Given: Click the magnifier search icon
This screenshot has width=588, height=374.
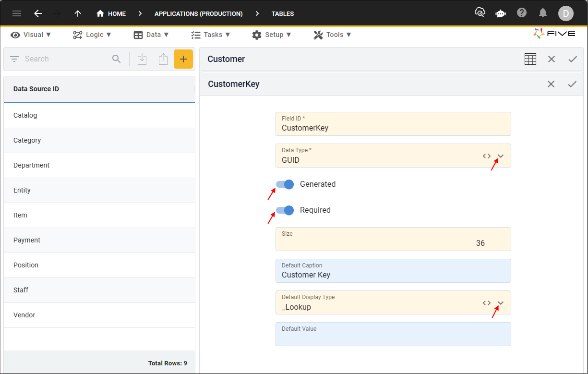Looking at the screenshot, I should (117, 59).
